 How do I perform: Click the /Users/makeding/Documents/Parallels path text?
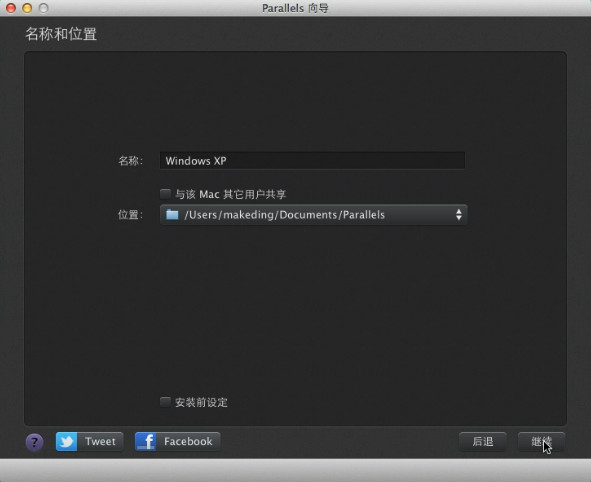[x=285, y=215]
